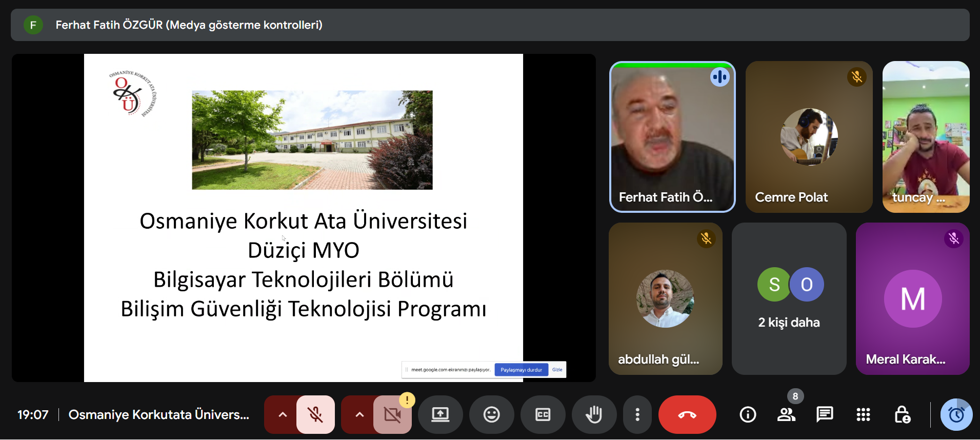This screenshot has height=440, width=980.
Task: Click the 19:07 clock text
Action: click(33, 414)
